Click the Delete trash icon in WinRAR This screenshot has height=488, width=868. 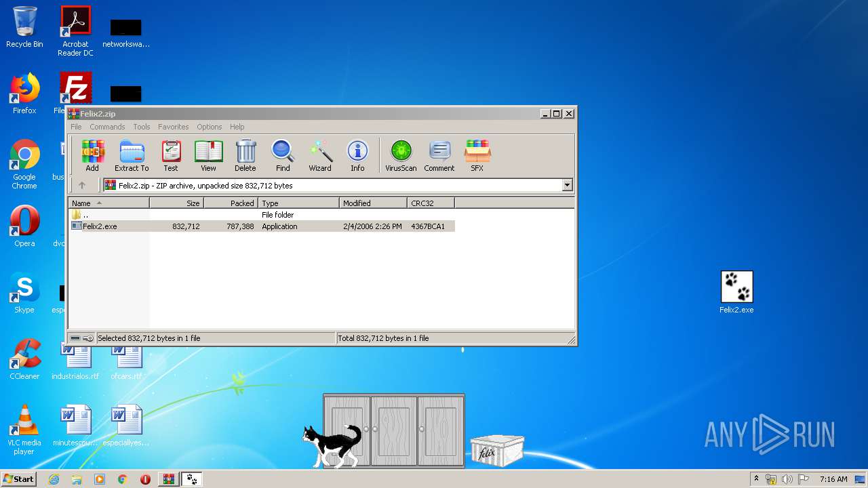pos(245,156)
